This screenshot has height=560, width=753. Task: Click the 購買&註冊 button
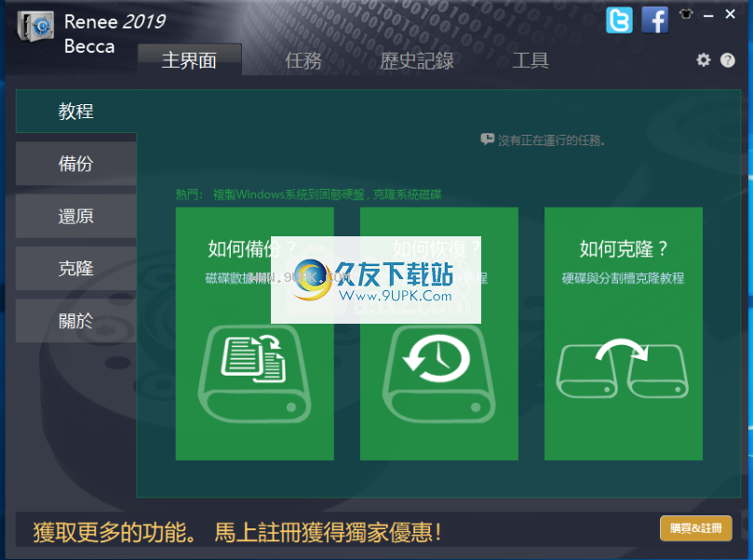[696, 528]
